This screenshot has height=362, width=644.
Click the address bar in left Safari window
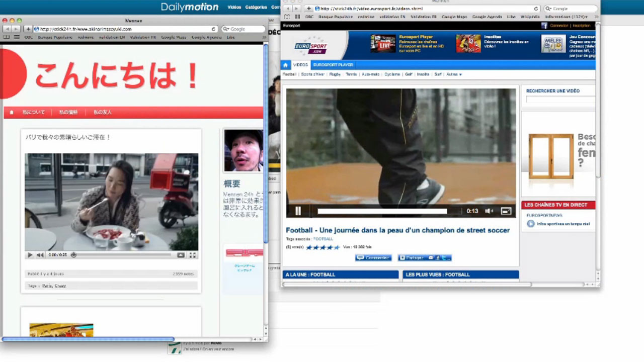point(126,29)
